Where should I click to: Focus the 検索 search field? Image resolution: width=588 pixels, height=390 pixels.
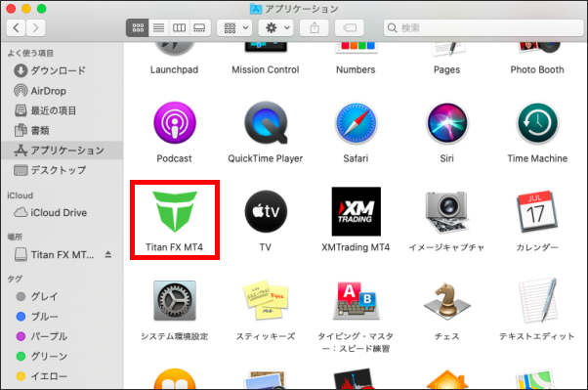click(483, 27)
